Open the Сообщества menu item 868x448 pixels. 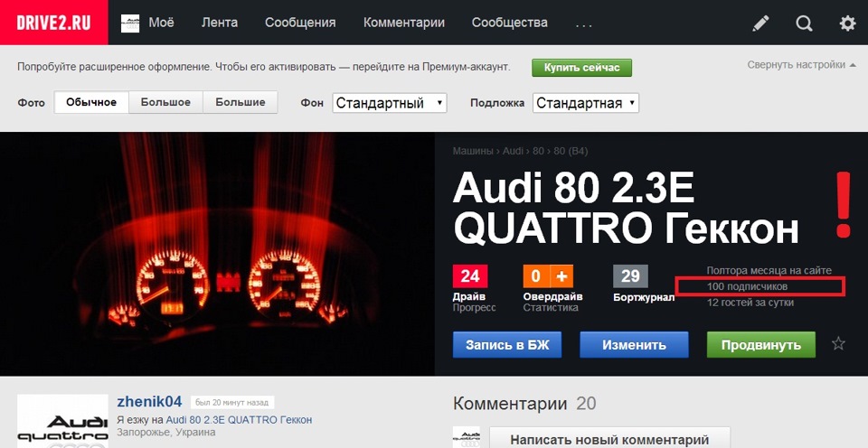509,23
